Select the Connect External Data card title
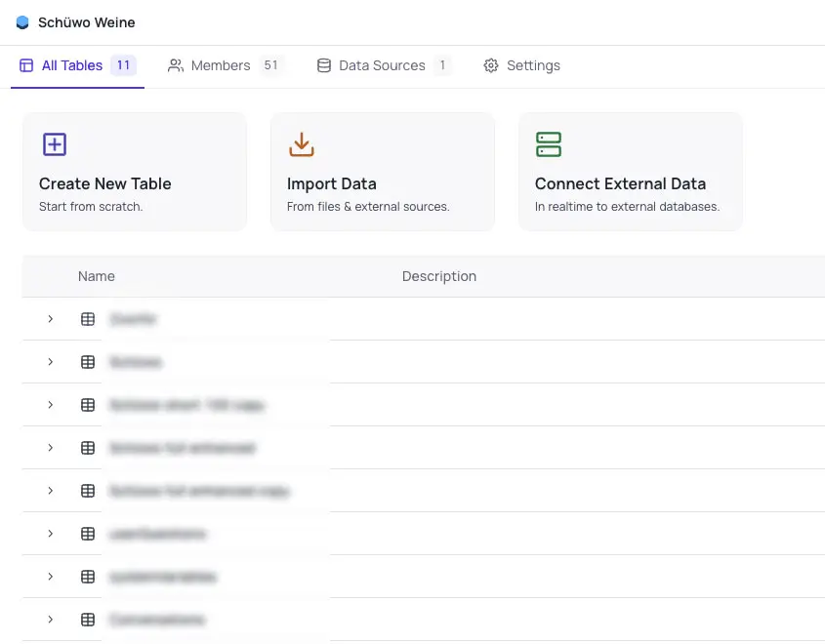Screen dimensions: 825x644 tap(620, 183)
